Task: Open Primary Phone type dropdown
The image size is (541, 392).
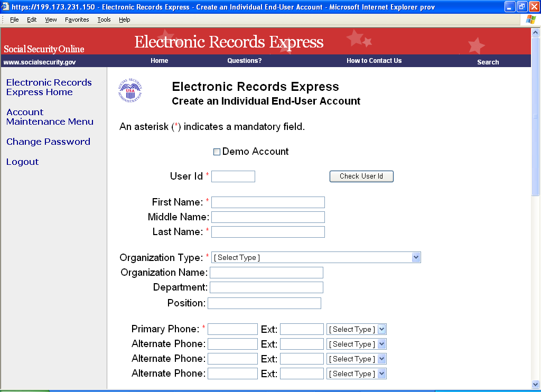Action: tap(357, 329)
